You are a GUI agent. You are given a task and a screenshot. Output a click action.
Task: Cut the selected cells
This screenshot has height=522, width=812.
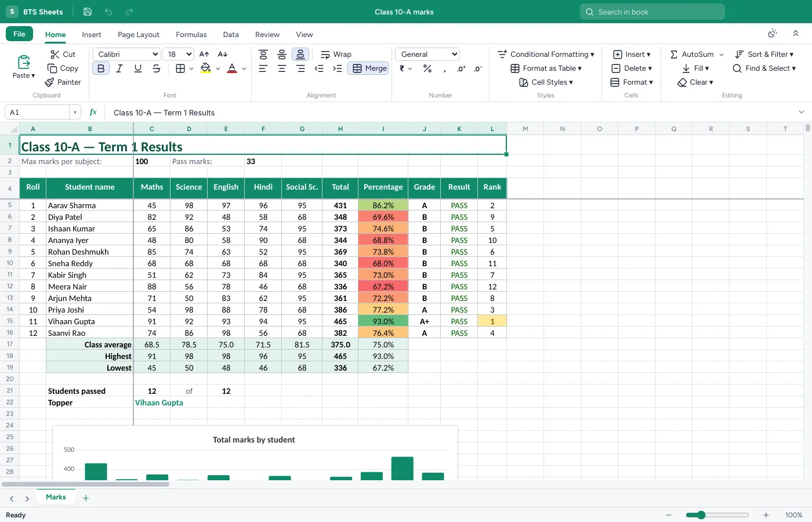point(63,55)
